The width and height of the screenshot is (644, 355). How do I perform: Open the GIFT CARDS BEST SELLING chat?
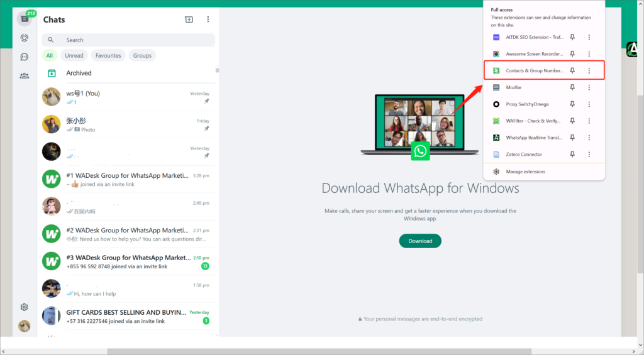tap(128, 316)
